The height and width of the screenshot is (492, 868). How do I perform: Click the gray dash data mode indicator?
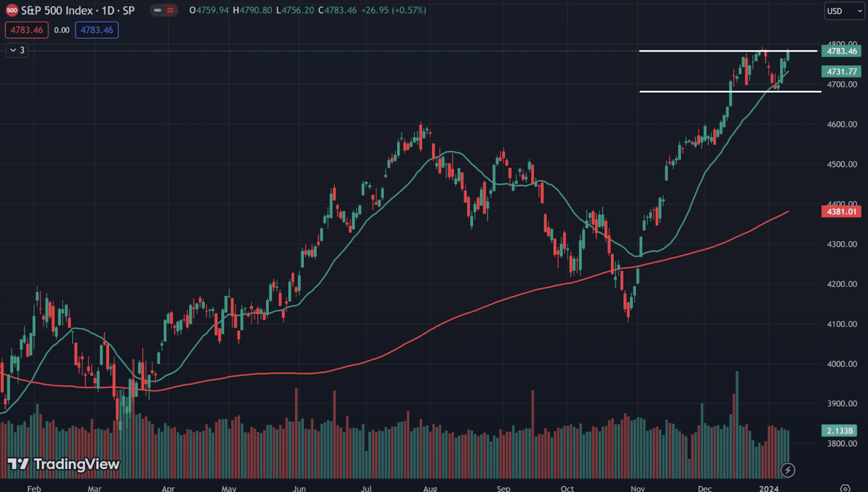pyautogui.click(x=158, y=10)
